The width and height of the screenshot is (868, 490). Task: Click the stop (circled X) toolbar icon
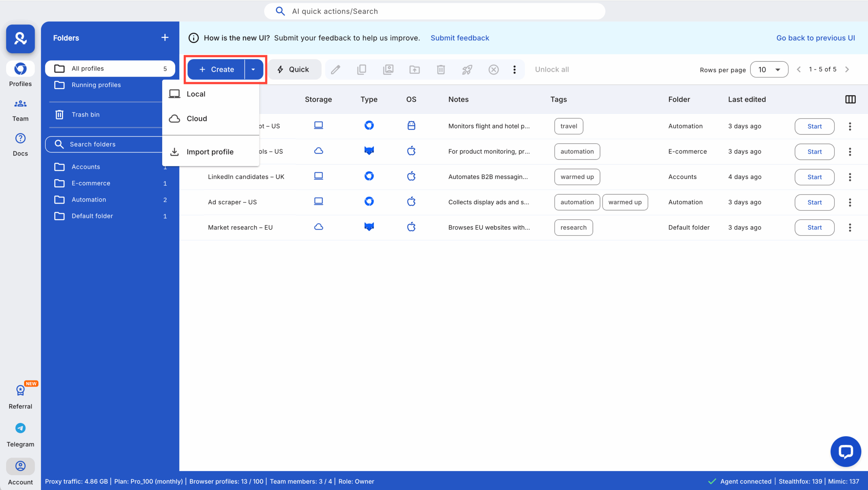click(x=493, y=69)
